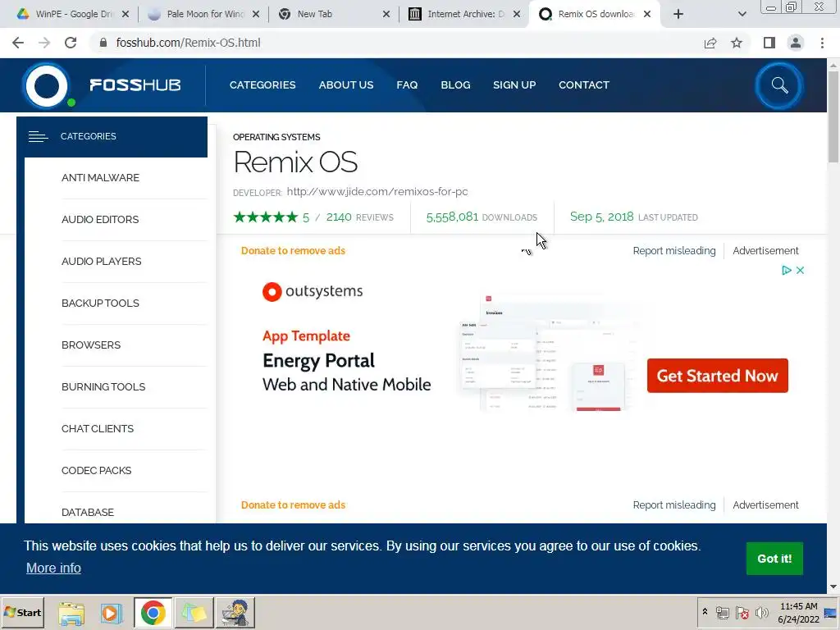Switch to Pale Moon for Windows tab
Screen dimensions: 840x630
[x=202, y=15]
